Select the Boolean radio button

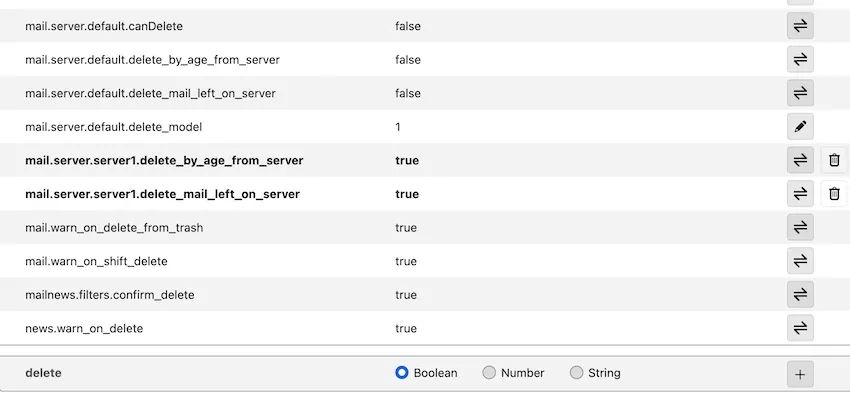[x=402, y=373]
